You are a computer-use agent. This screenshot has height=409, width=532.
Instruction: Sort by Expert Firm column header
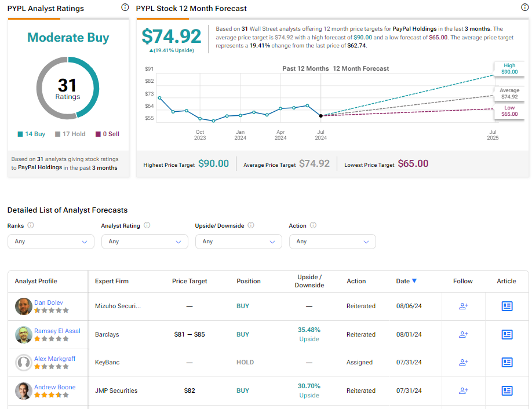tap(112, 281)
